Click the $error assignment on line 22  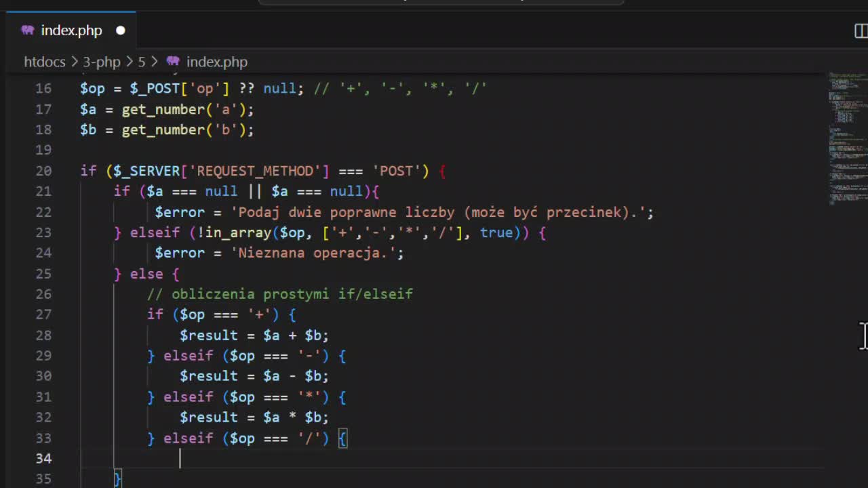coord(180,212)
